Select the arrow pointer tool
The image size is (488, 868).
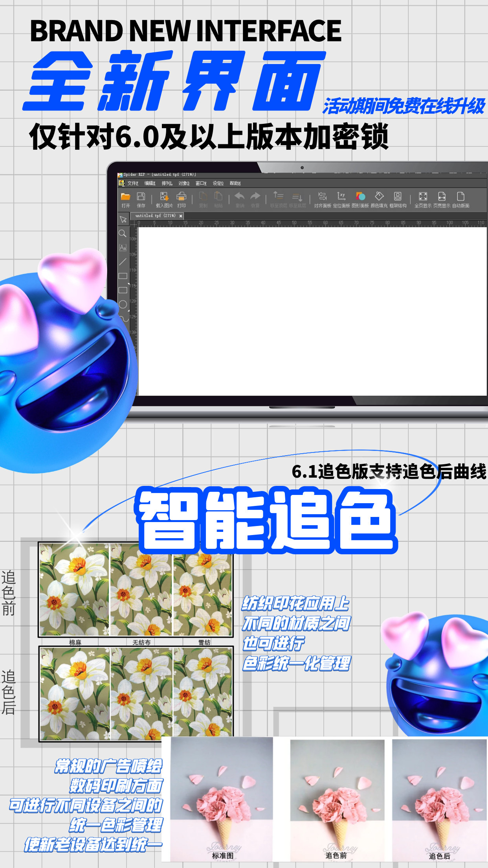point(123,219)
